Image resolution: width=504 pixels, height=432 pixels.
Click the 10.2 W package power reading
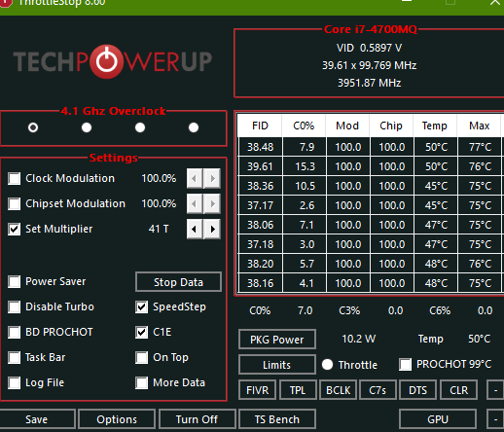tap(359, 339)
